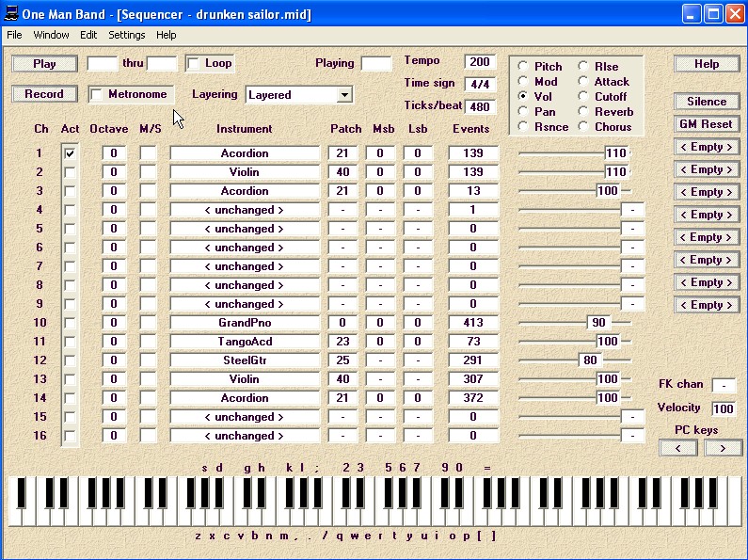Click channel 4 < unchanged > instrument field

(x=245, y=210)
